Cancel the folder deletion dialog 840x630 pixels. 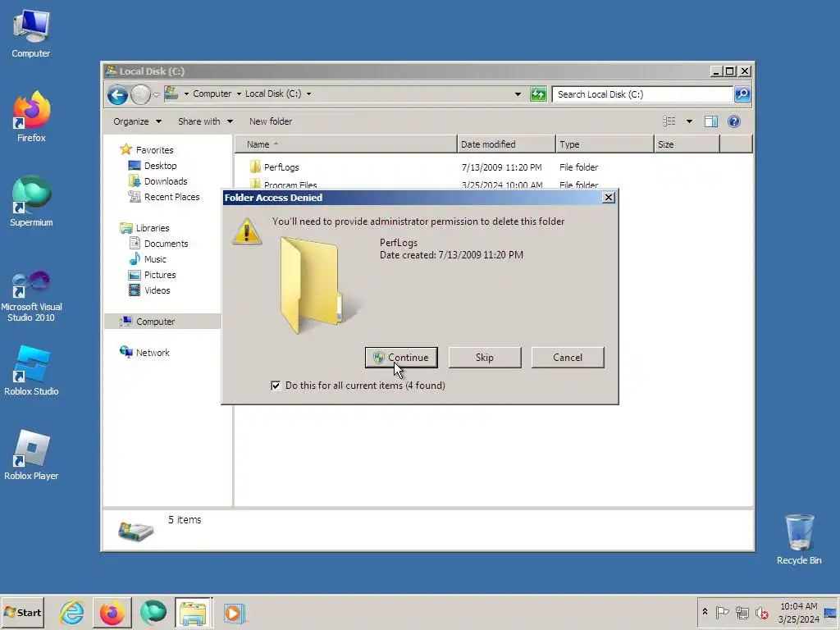tap(568, 358)
